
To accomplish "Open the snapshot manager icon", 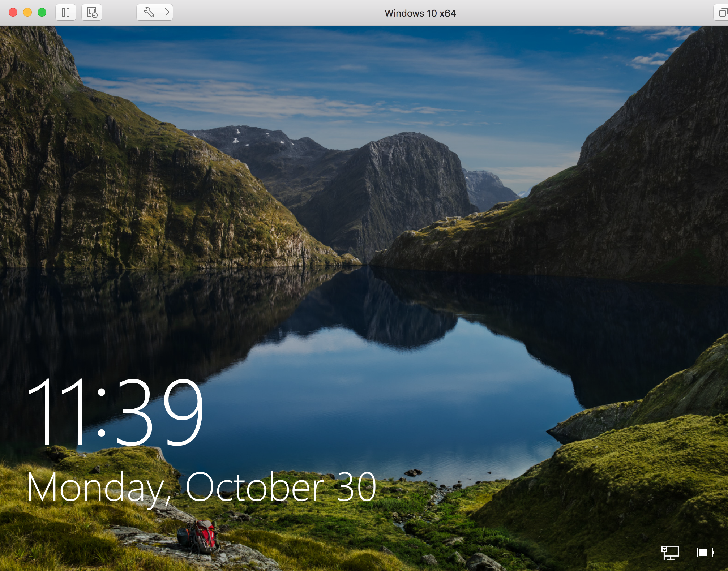I will (92, 13).
